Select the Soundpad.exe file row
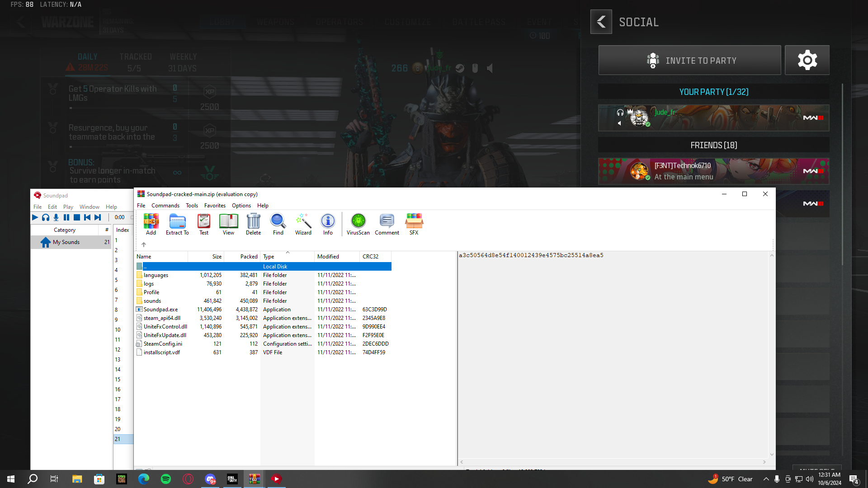 coord(161,310)
